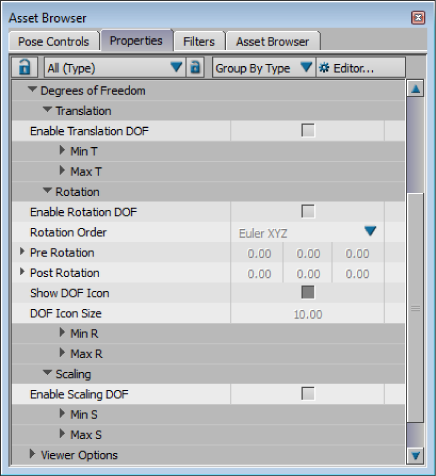436x476 pixels.
Task: Expand the Min T group
Action: [x=62, y=150]
